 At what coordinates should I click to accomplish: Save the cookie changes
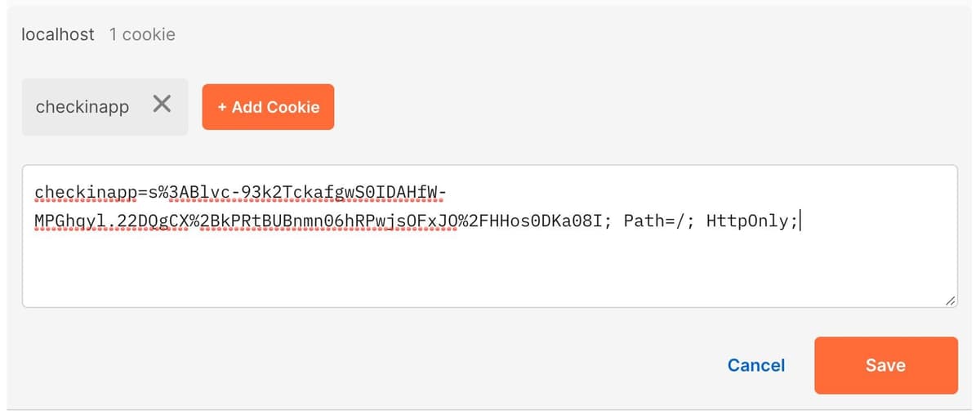pos(885,365)
